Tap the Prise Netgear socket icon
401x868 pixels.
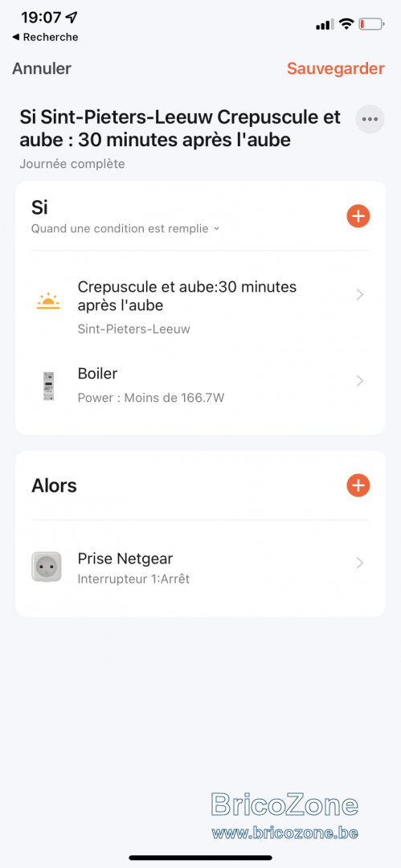coord(47,567)
